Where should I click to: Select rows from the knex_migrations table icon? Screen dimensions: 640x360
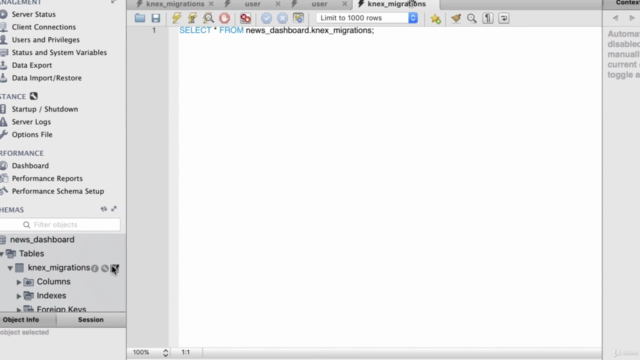click(x=115, y=268)
